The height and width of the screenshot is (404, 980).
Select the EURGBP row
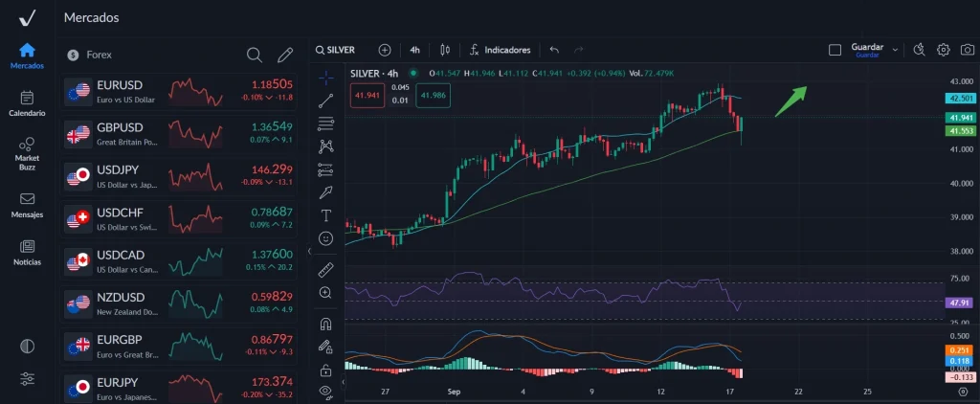pos(178,346)
